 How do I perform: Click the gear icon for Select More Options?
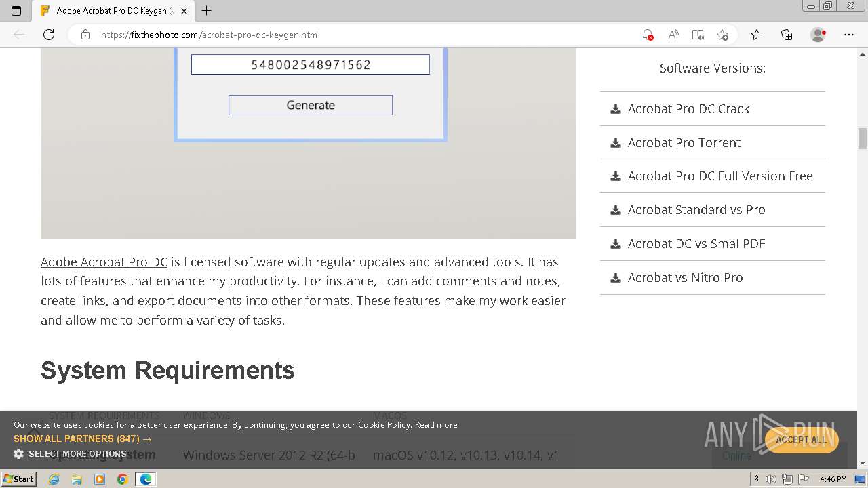point(19,454)
